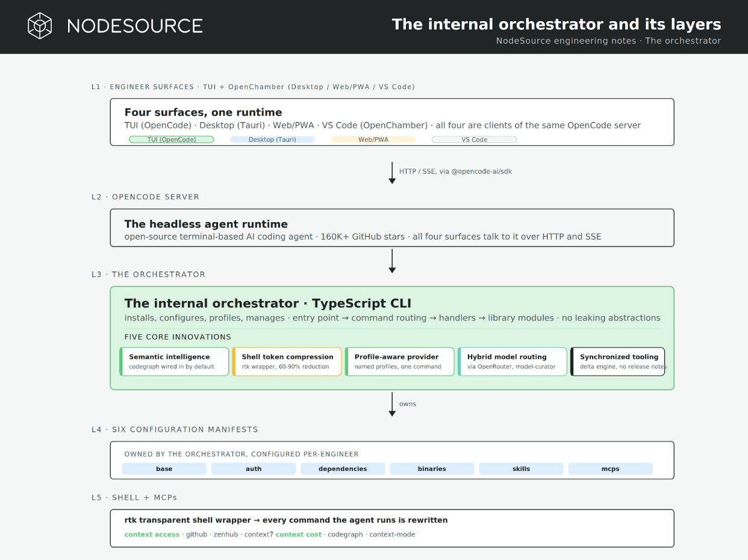Click the 'FIVE CORE INNOVATIONS' subheading
This screenshot has height=560, width=748.
coord(178,337)
